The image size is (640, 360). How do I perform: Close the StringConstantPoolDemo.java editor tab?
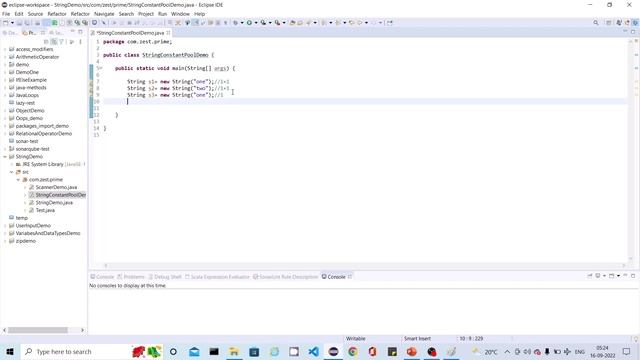pos(168,33)
